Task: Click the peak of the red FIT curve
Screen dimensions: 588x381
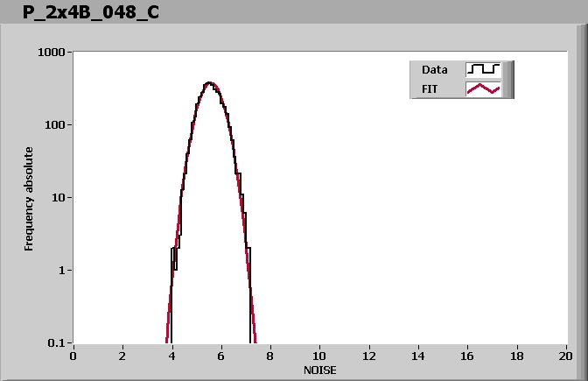Action: point(210,83)
